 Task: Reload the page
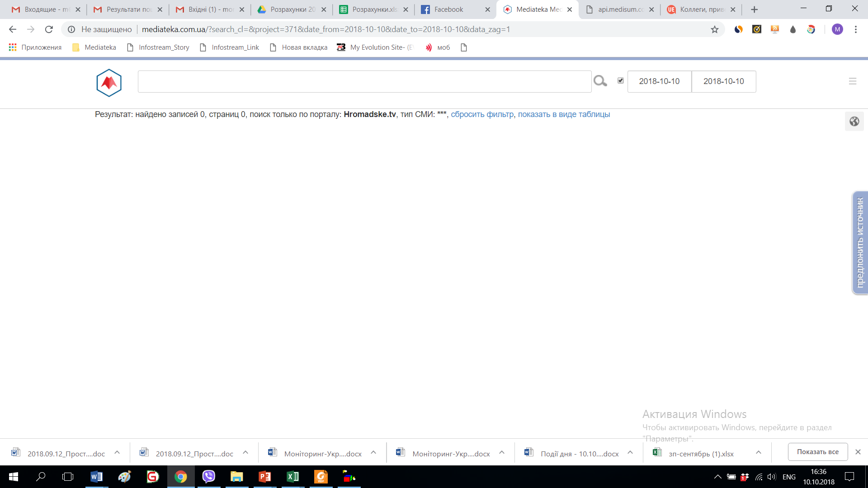point(49,29)
